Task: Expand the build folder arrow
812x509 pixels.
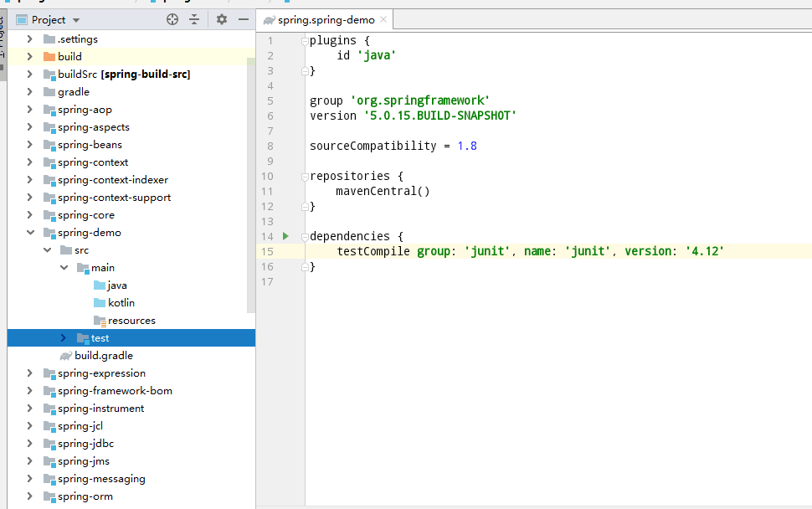Action: 29,56
